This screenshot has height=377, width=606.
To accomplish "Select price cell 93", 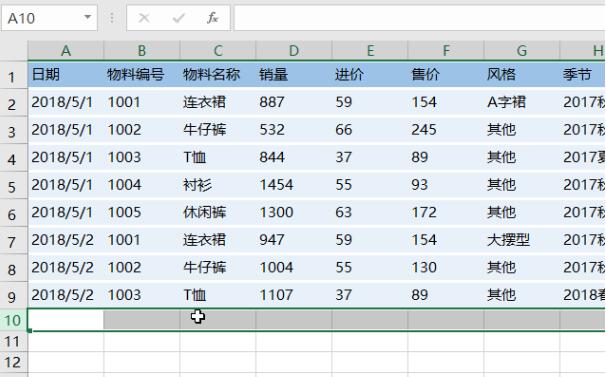I will (x=446, y=185).
